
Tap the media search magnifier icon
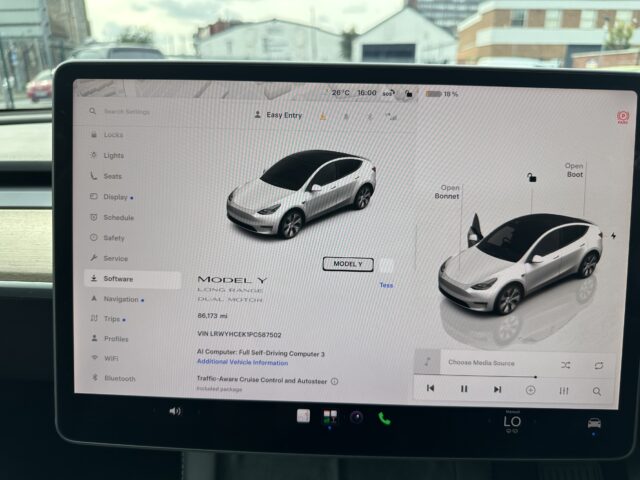[597, 392]
